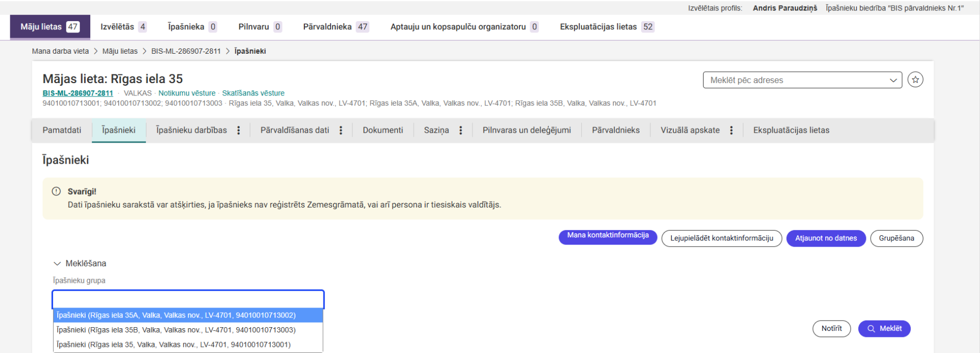The width and height of the screenshot is (980, 353).
Task: Open the Pilnvaru top tab
Action: (x=260, y=27)
